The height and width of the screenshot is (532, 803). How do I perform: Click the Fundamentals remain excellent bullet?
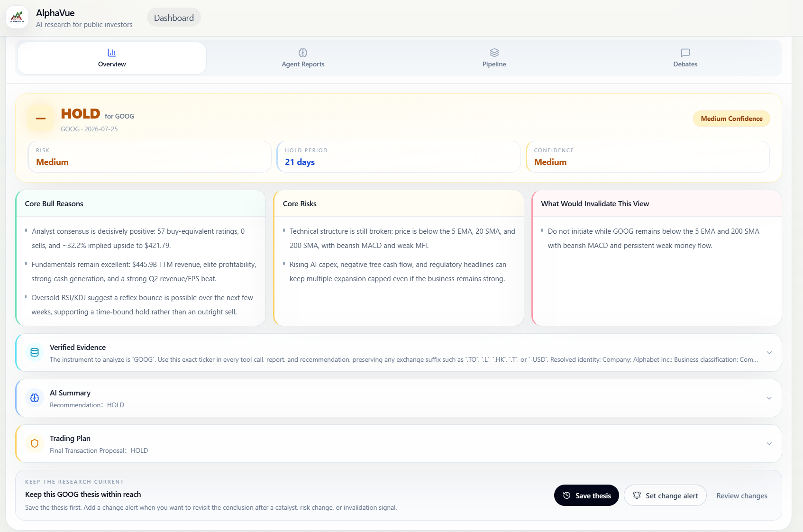point(144,272)
